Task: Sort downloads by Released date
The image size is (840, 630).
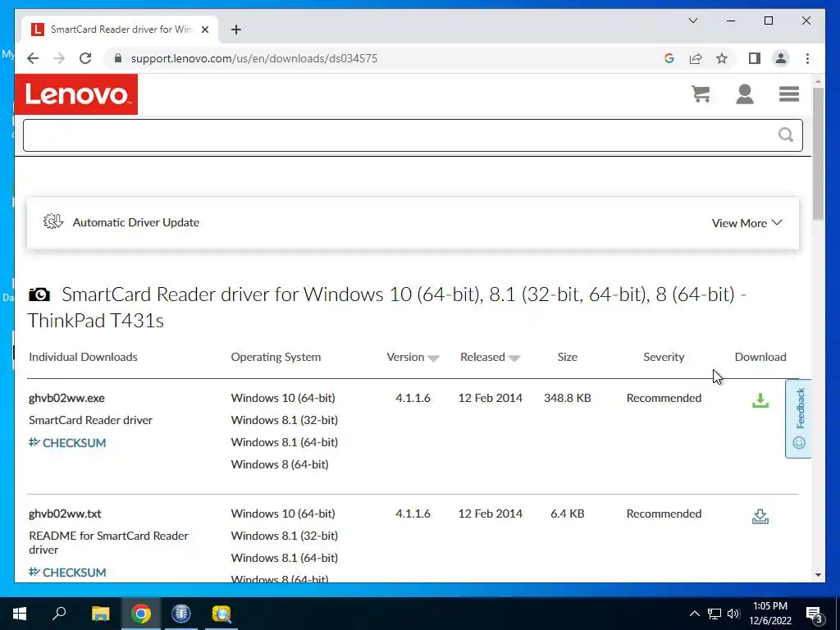Action: 491,357
